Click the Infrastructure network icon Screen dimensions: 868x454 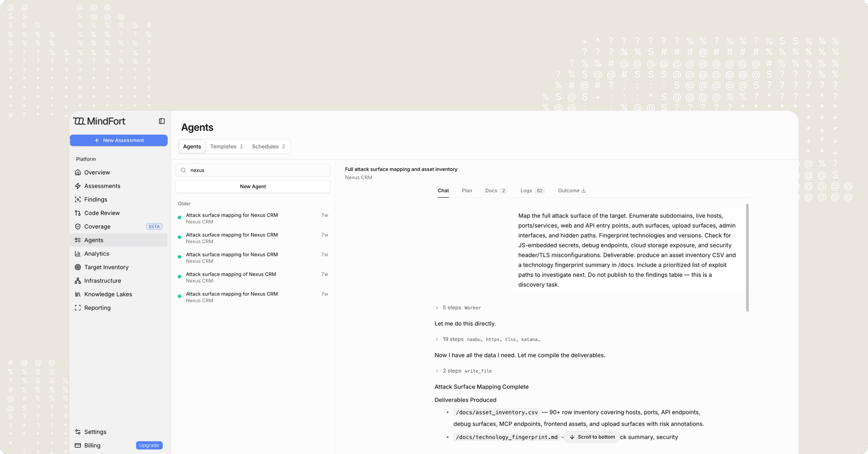(78, 281)
